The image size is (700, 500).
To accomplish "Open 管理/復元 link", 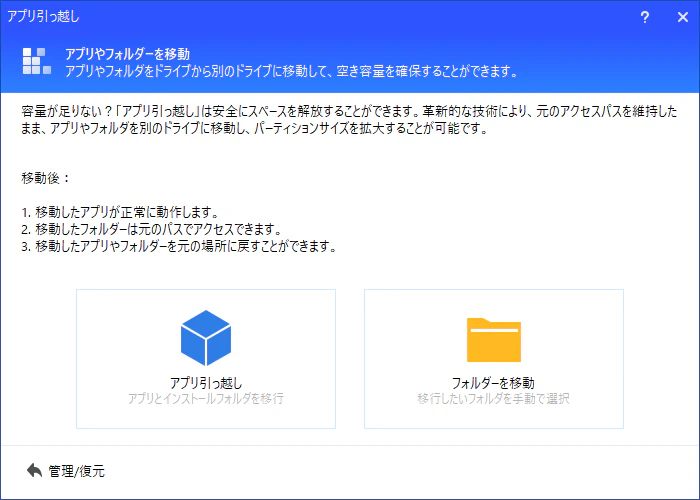I will click(76, 471).
